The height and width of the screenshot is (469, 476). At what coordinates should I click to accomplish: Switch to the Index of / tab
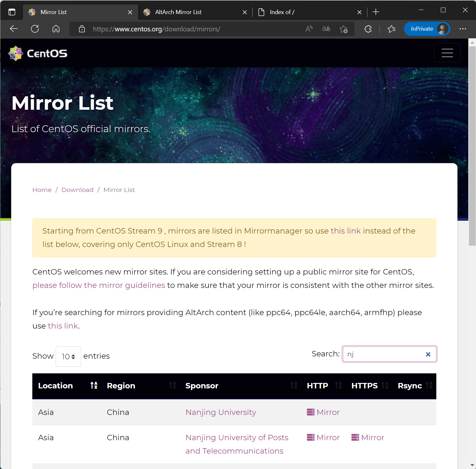310,12
